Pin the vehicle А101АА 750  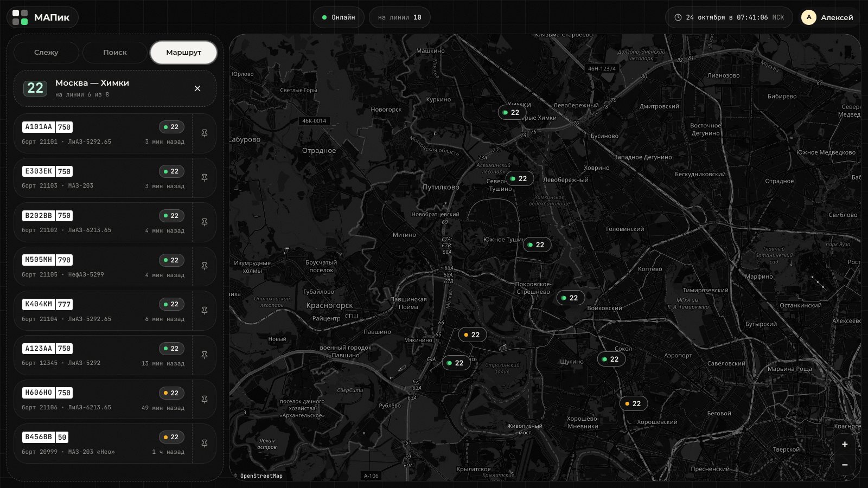tap(205, 133)
